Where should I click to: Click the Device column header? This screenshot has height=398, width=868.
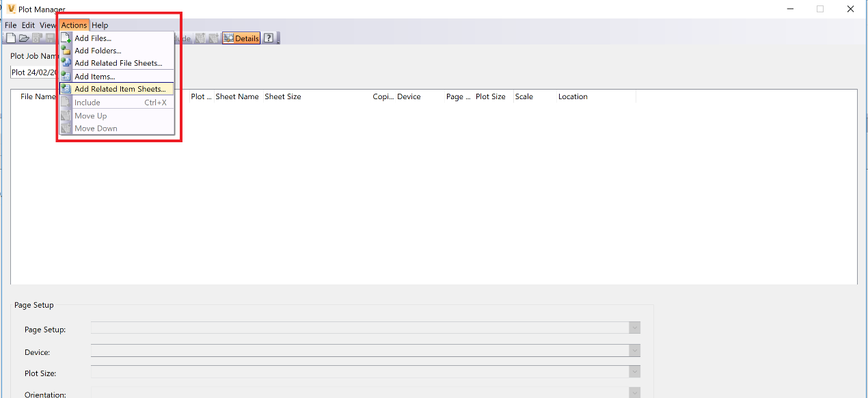pos(409,96)
